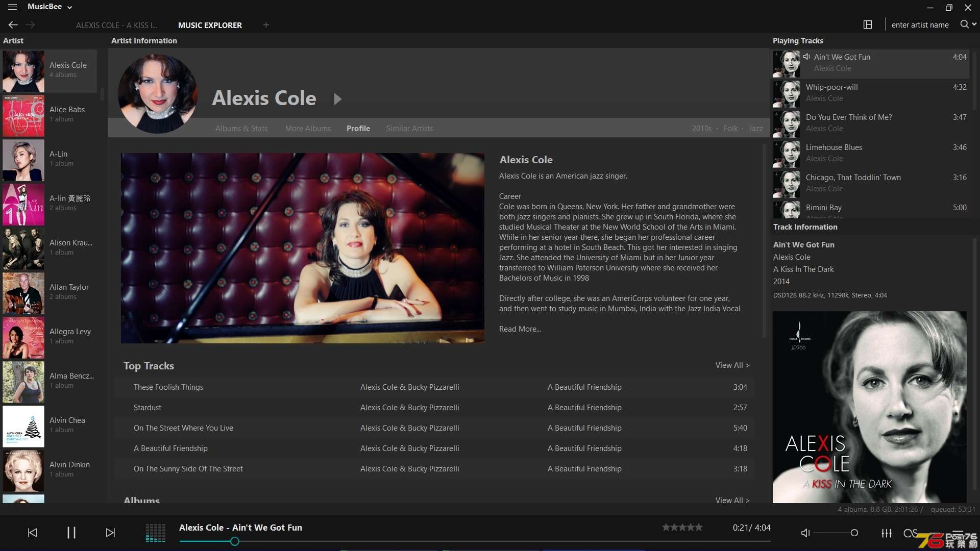This screenshot has height=551, width=980.
Task: Select These Foolish Things track row
Action: (434, 387)
